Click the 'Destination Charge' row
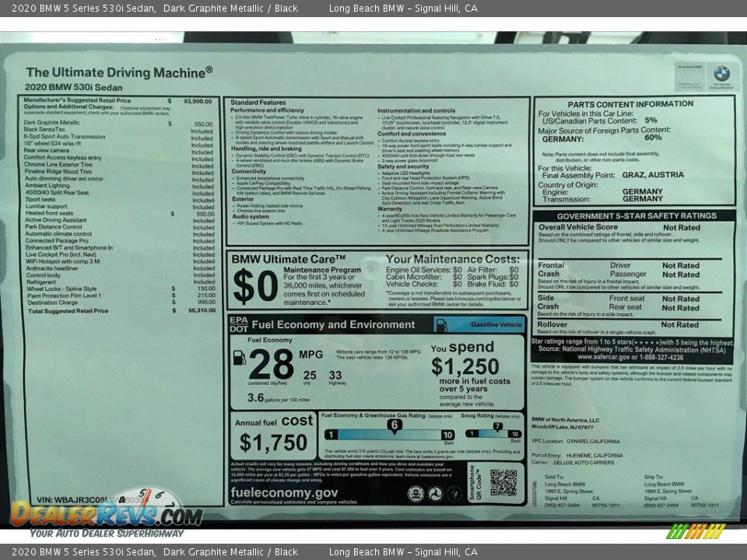The width and height of the screenshot is (747, 560). point(121,303)
